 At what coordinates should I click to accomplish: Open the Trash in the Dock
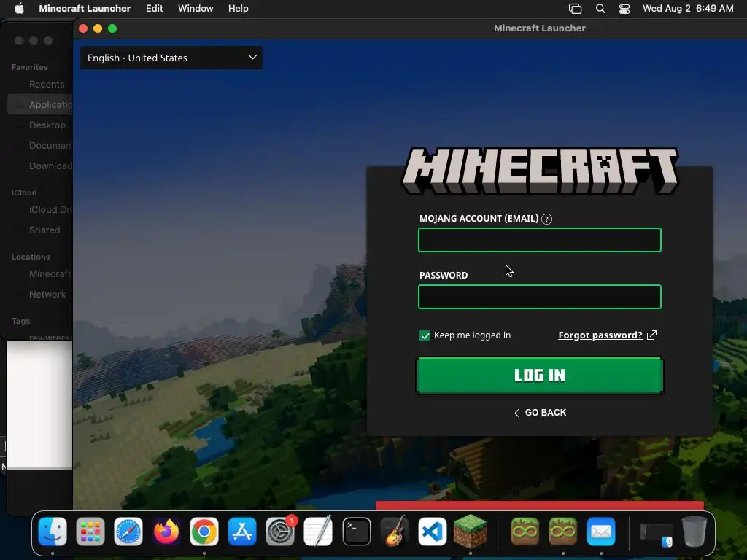click(694, 532)
